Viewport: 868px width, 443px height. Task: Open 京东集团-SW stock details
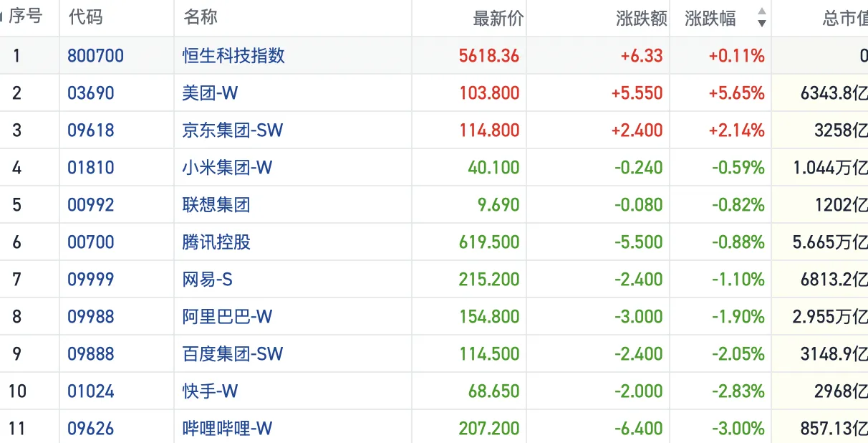tap(232, 130)
